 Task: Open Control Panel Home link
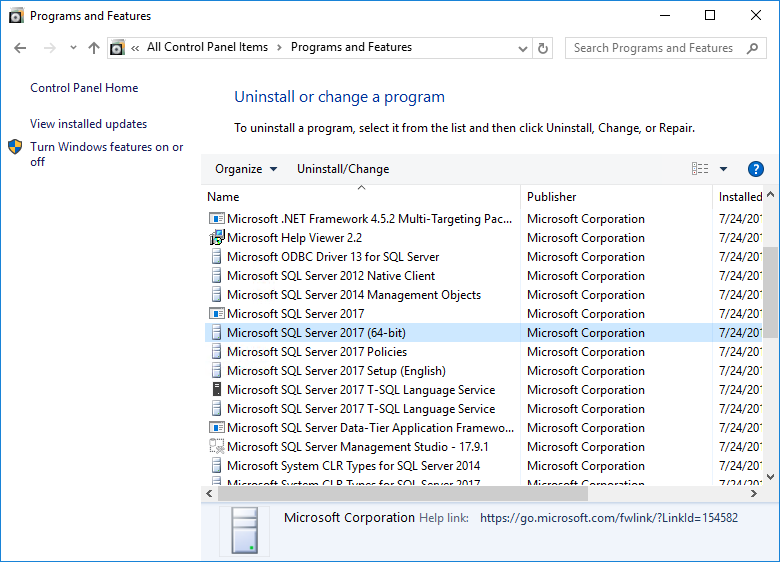pos(84,88)
